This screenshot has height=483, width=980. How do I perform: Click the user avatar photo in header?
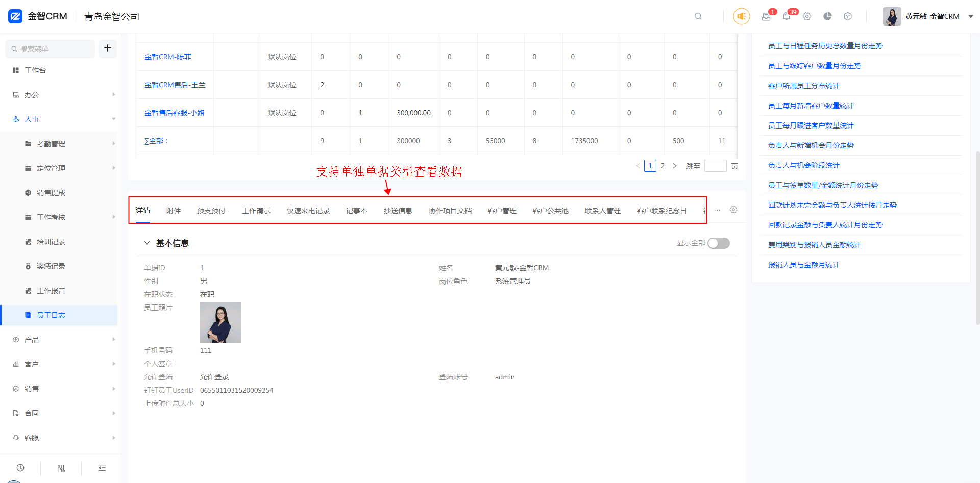(x=892, y=16)
